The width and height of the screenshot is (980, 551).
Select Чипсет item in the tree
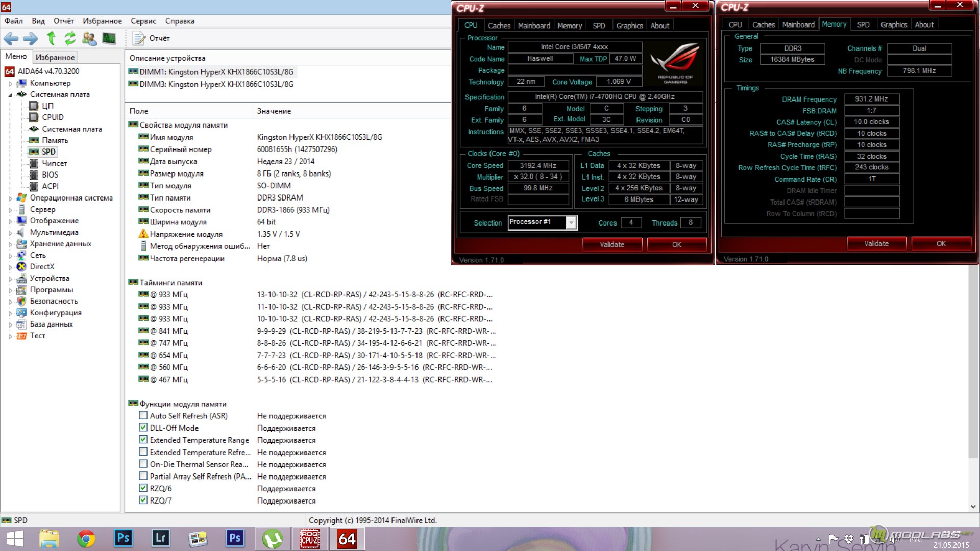pyautogui.click(x=55, y=163)
